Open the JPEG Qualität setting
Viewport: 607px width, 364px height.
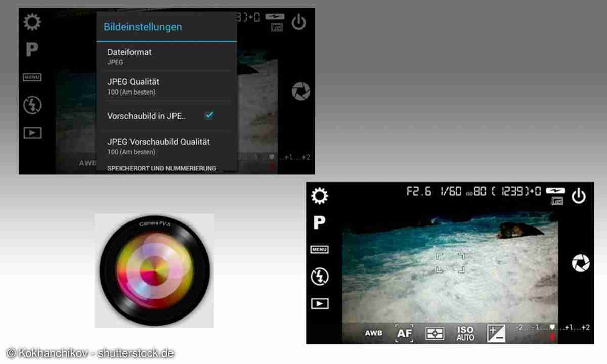(166, 86)
